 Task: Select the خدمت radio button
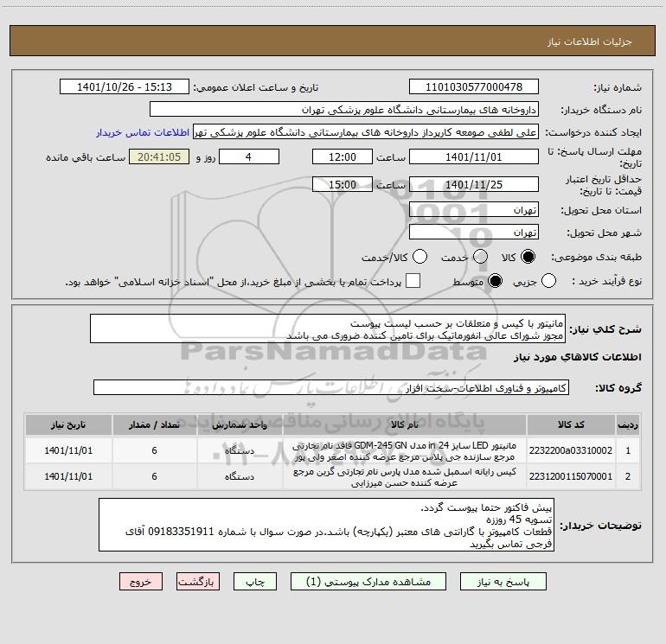click(480, 257)
